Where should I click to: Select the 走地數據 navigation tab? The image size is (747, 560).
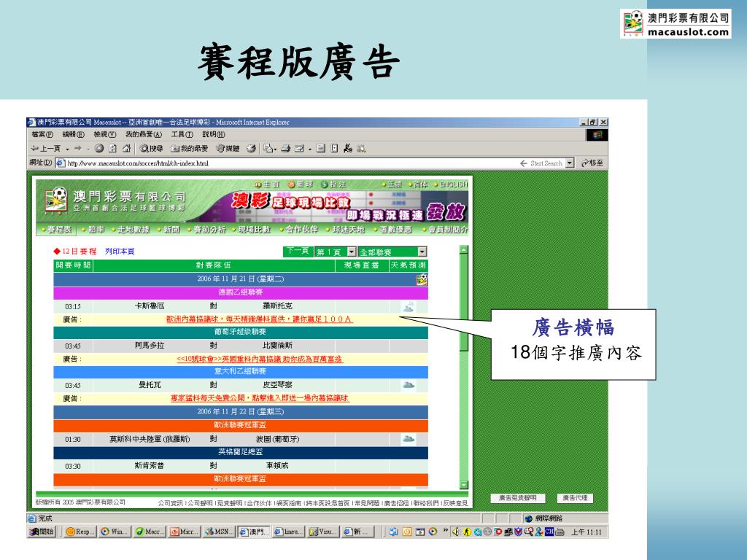[x=130, y=230]
